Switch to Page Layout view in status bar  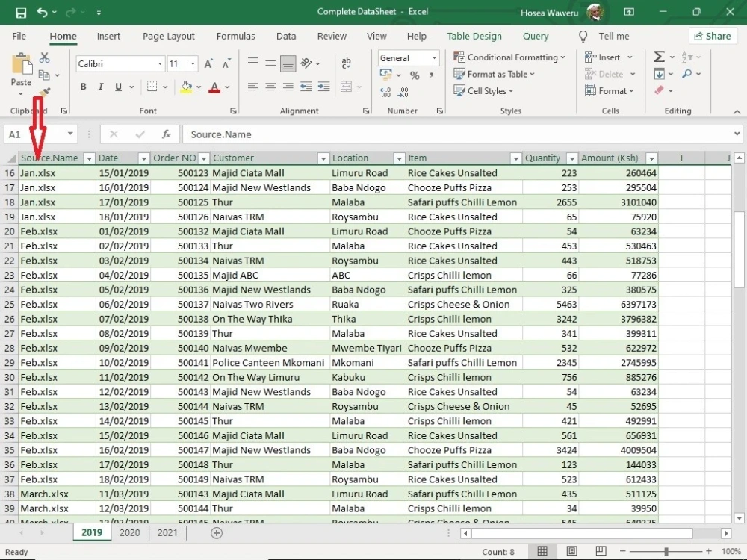click(571, 552)
